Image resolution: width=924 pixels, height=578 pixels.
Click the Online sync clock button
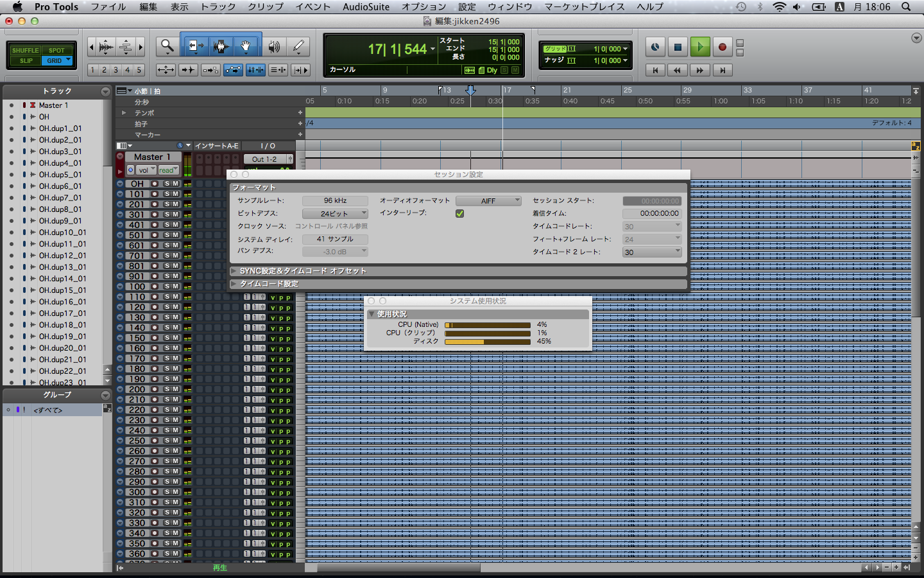(655, 47)
